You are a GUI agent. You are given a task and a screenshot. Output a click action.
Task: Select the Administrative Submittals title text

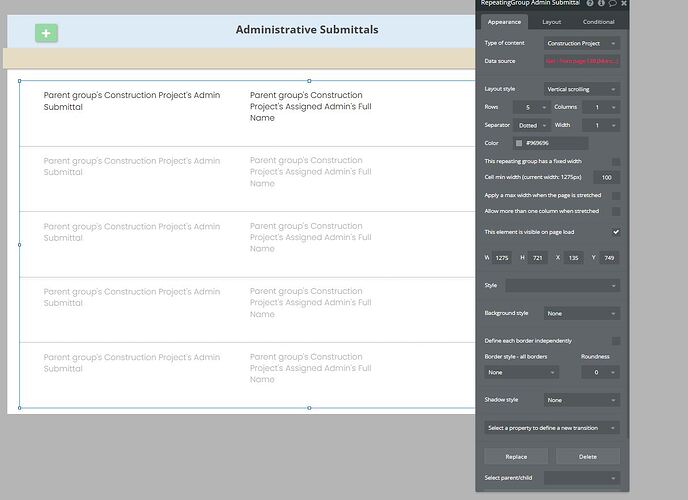click(307, 30)
